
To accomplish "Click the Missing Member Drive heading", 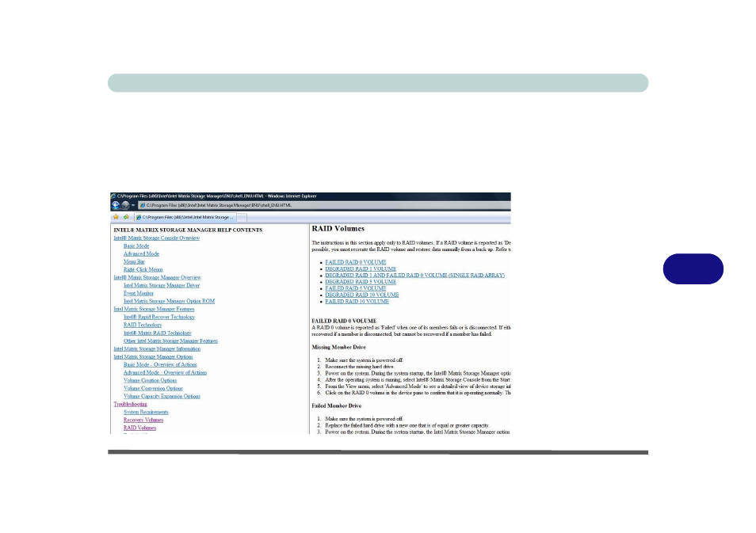I will pos(339,348).
